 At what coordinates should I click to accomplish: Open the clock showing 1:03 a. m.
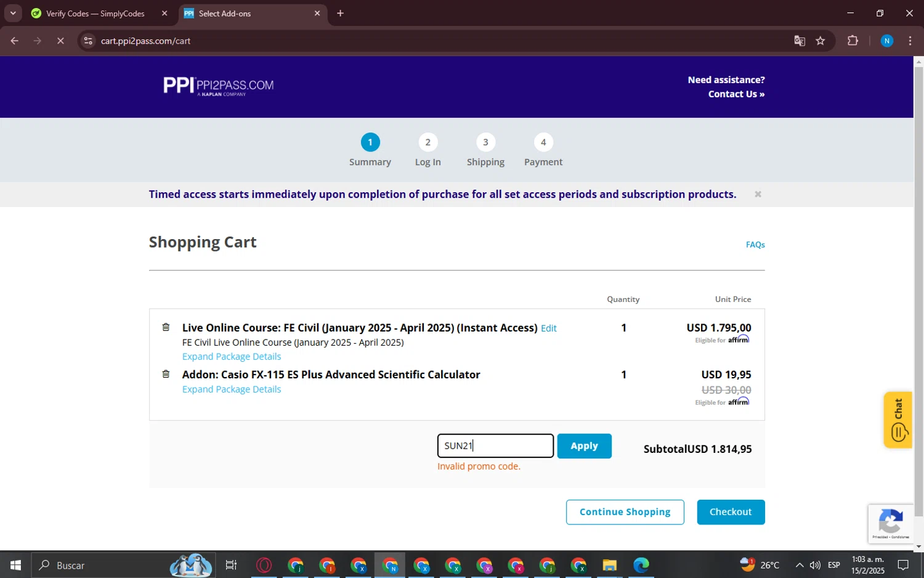[868, 565]
